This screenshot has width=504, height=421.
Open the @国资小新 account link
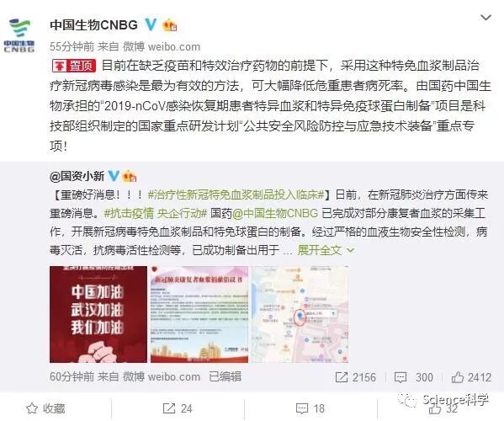pyautogui.click(x=77, y=176)
